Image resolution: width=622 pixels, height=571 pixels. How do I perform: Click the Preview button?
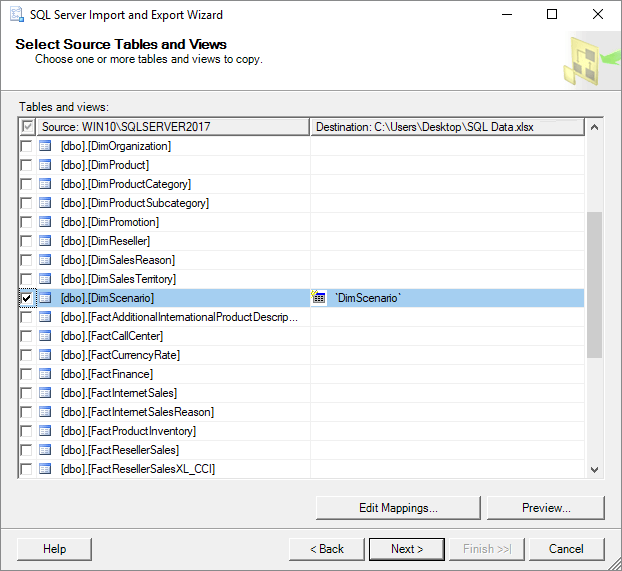[x=546, y=508]
